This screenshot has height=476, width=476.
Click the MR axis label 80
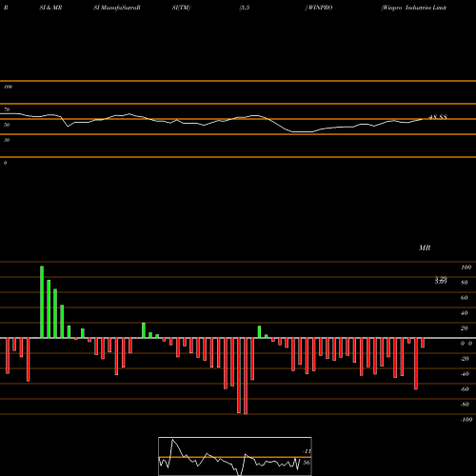465,283
